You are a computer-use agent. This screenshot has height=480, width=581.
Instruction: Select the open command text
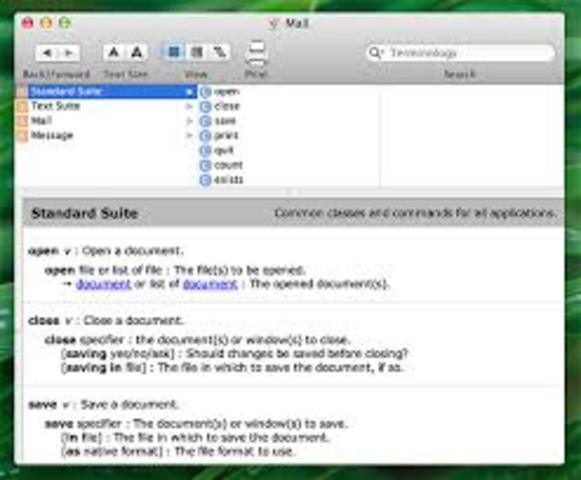tap(226, 92)
